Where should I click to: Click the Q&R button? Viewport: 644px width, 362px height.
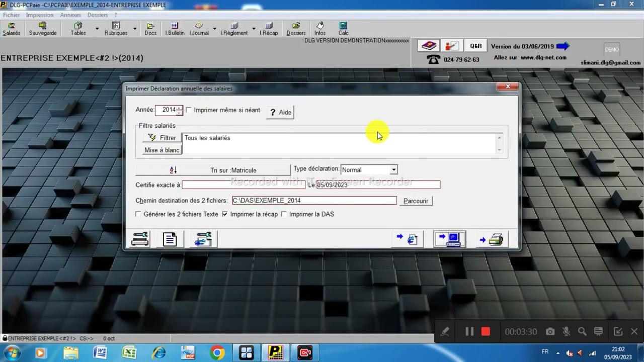[x=475, y=46]
